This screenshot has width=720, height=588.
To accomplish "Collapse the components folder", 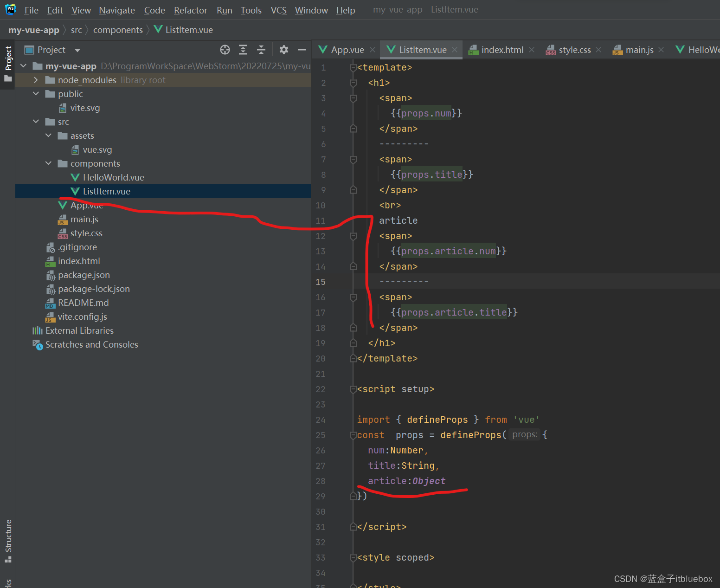I will point(48,163).
